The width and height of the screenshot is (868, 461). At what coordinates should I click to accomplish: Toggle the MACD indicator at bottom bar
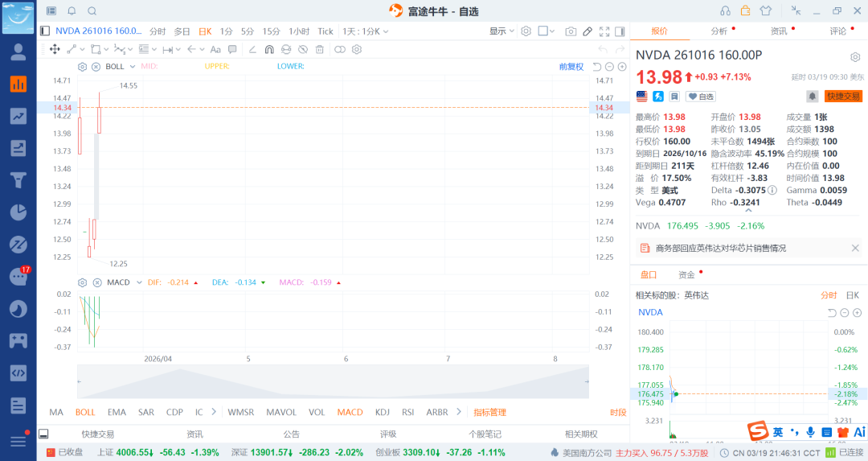350,412
